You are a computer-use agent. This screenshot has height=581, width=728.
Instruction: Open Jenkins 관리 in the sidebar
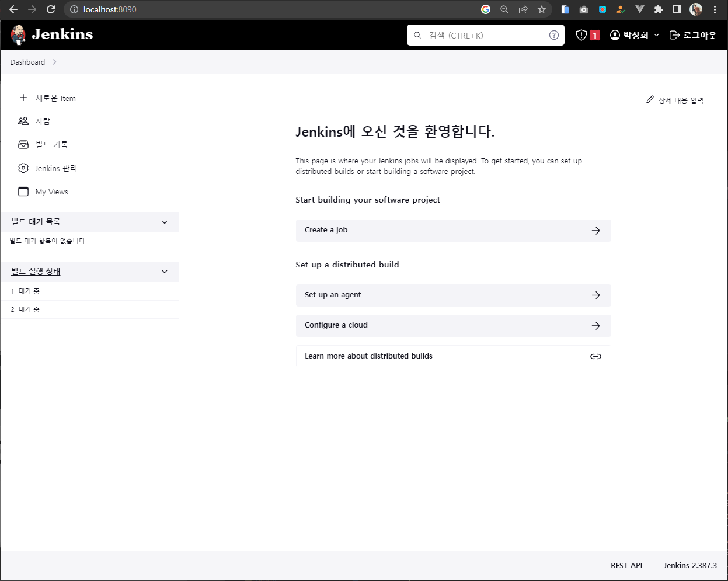56,168
